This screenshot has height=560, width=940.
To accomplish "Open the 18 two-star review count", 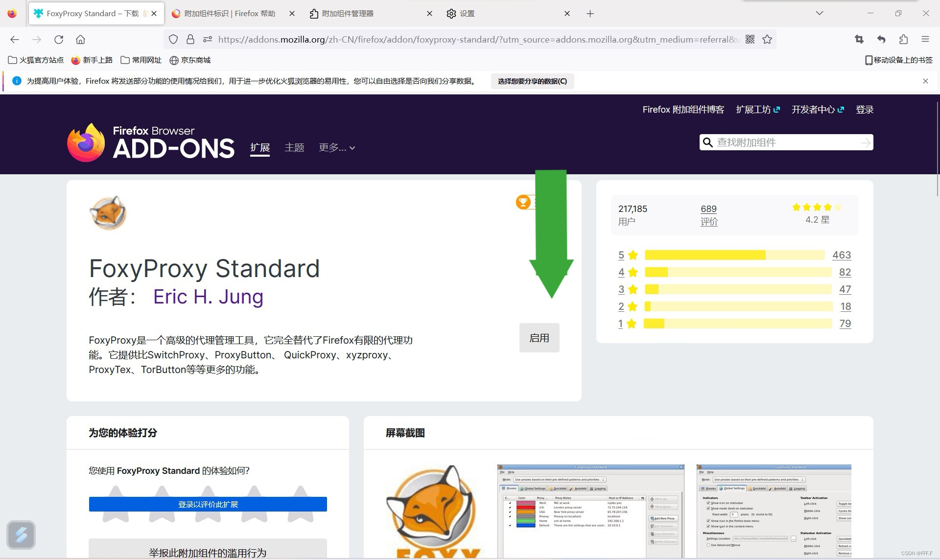I will pyautogui.click(x=846, y=306).
